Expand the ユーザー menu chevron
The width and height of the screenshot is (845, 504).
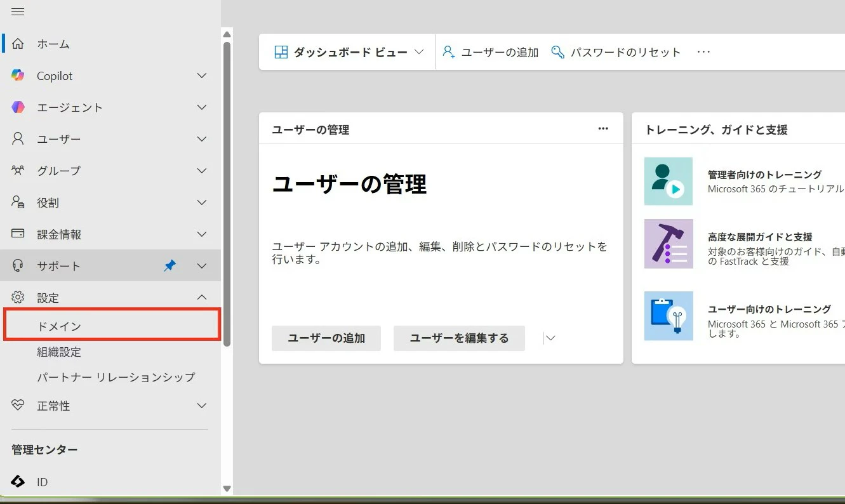202,139
